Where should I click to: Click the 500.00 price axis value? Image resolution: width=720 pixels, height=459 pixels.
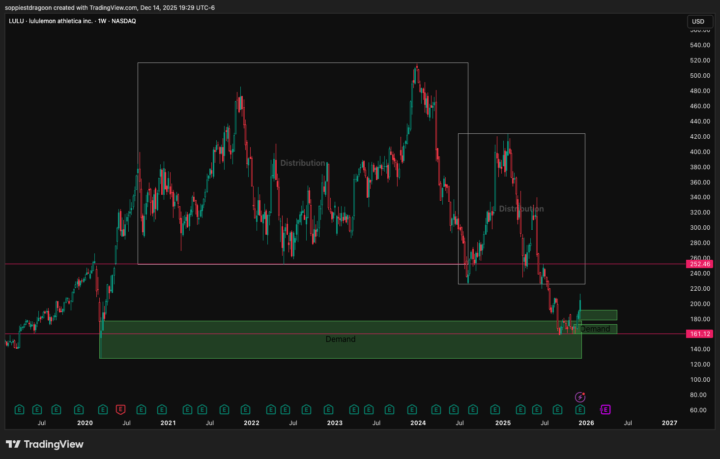click(x=700, y=76)
